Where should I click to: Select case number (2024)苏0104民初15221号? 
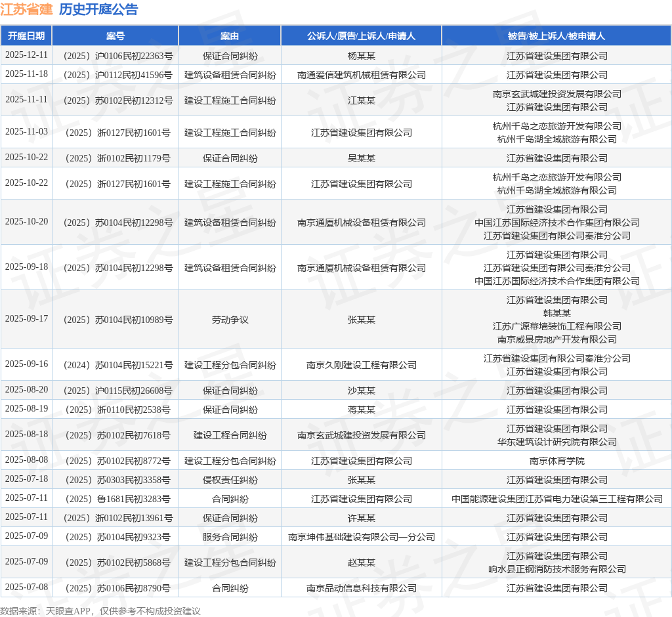click(118, 366)
